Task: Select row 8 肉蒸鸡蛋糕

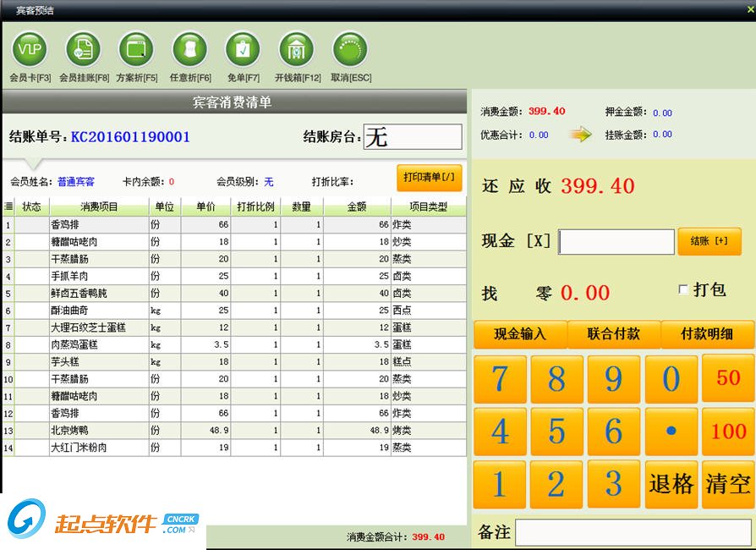Action: pyautogui.click(x=234, y=344)
